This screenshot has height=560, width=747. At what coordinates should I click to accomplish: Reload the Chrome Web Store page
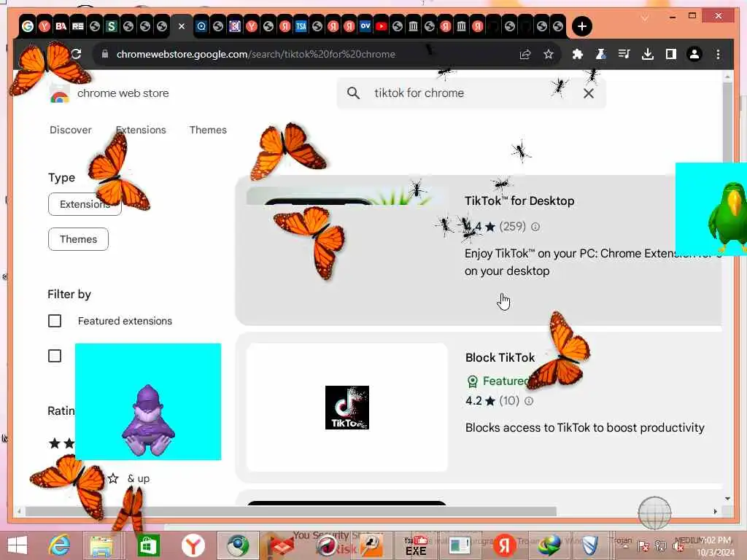tap(76, 54)
